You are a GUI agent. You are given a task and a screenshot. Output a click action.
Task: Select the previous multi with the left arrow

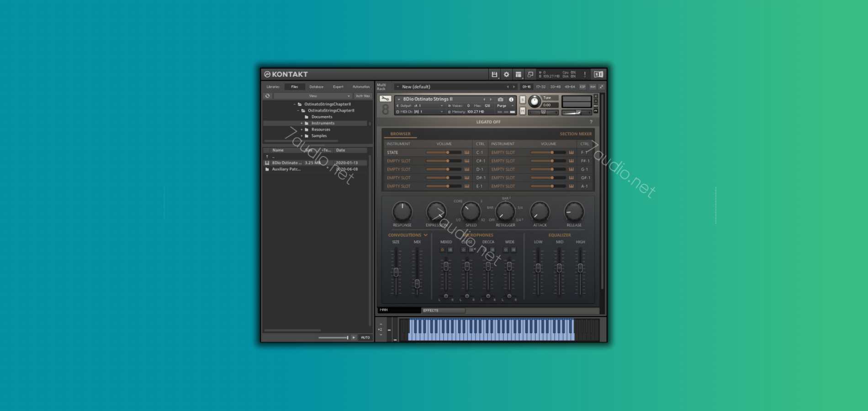508,87
